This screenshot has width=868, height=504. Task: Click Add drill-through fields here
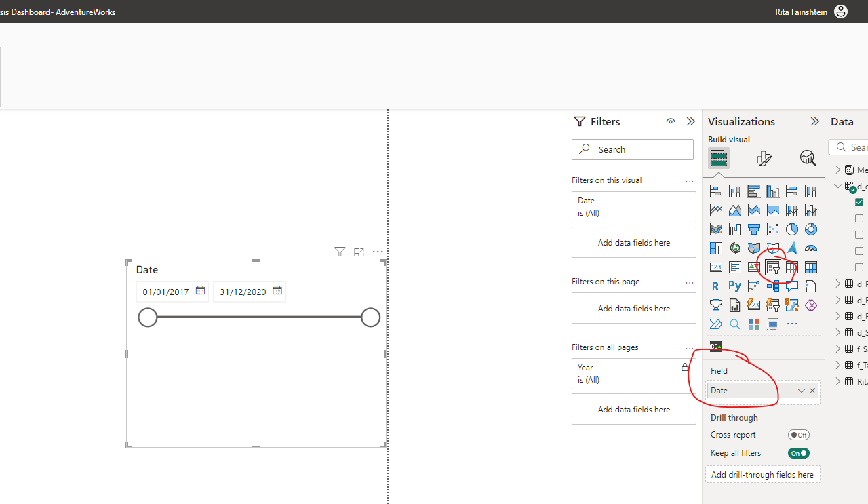point(763,475)
